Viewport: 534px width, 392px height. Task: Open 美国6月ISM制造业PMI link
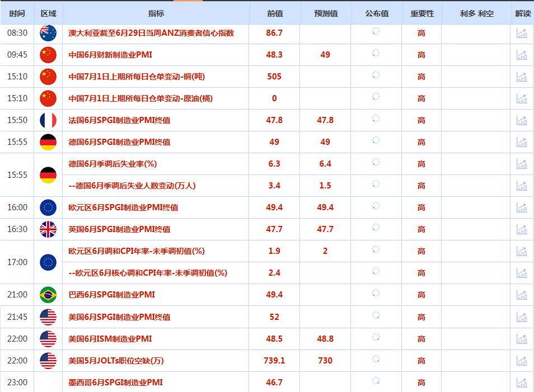pos(110,338)
